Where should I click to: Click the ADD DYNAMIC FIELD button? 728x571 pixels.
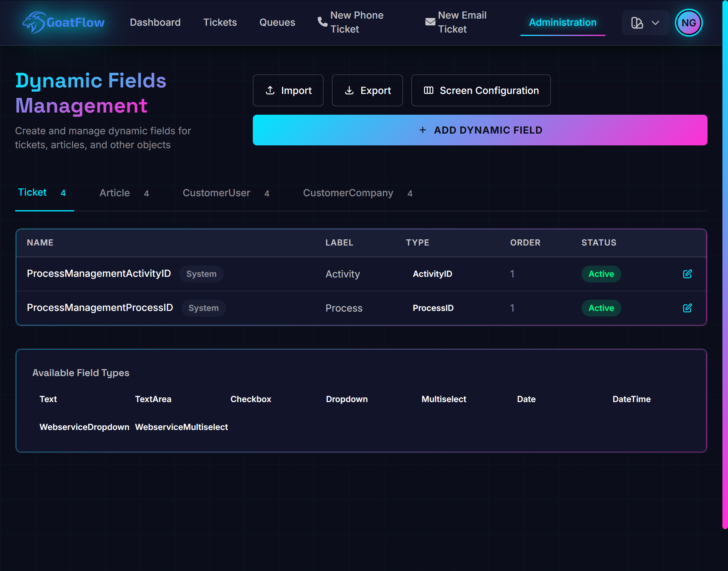pos(480,130)
